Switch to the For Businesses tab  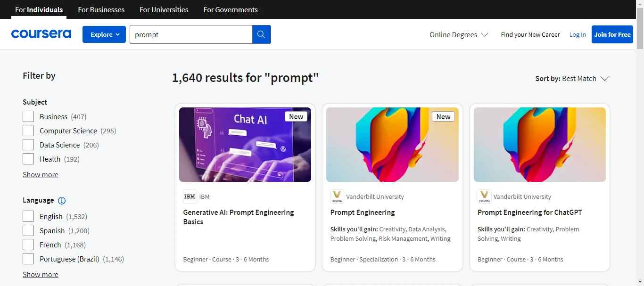click(101, 9)
